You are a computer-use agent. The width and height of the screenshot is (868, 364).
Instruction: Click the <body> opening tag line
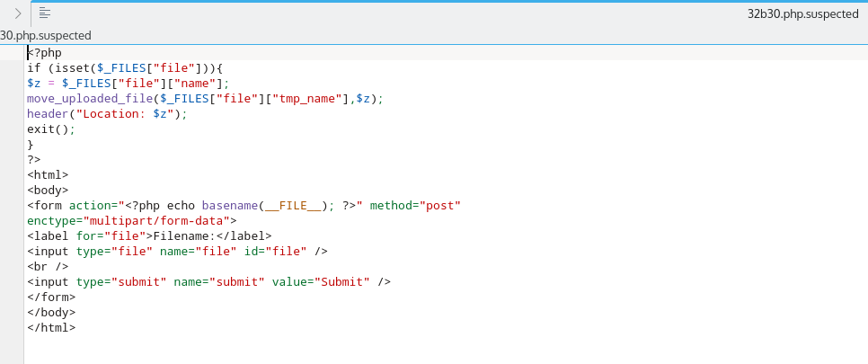pos(49,190)
